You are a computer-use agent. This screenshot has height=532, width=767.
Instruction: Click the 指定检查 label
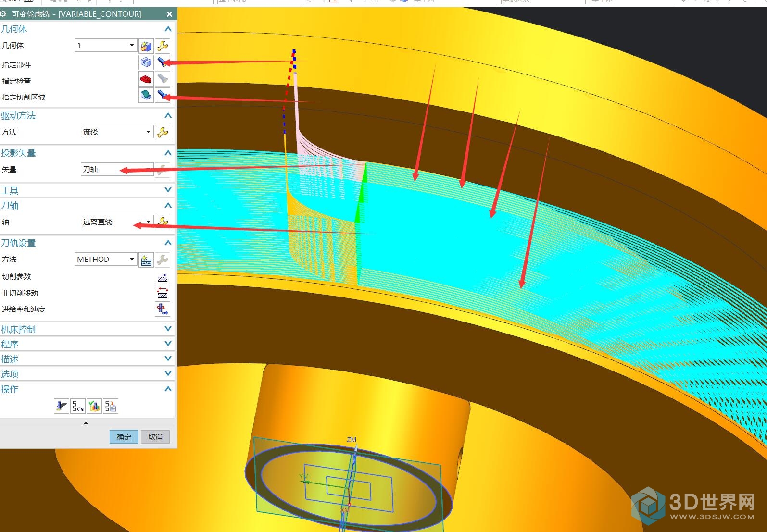[x=16, y=81]
